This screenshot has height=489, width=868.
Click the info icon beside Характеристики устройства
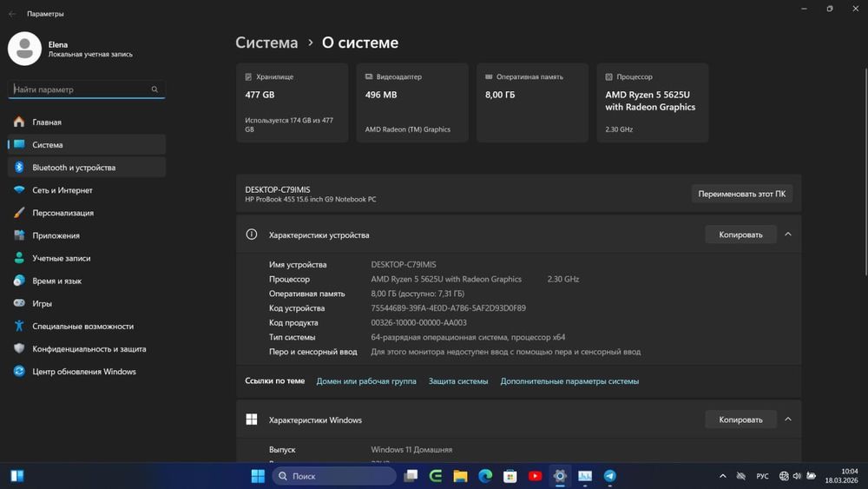click(252, 235)
